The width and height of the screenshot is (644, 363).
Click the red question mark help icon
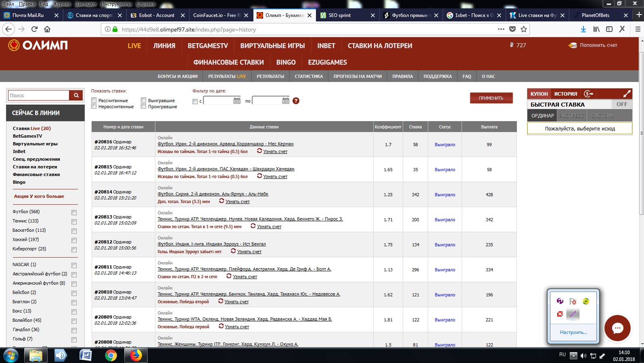click(x=296, y=101)
